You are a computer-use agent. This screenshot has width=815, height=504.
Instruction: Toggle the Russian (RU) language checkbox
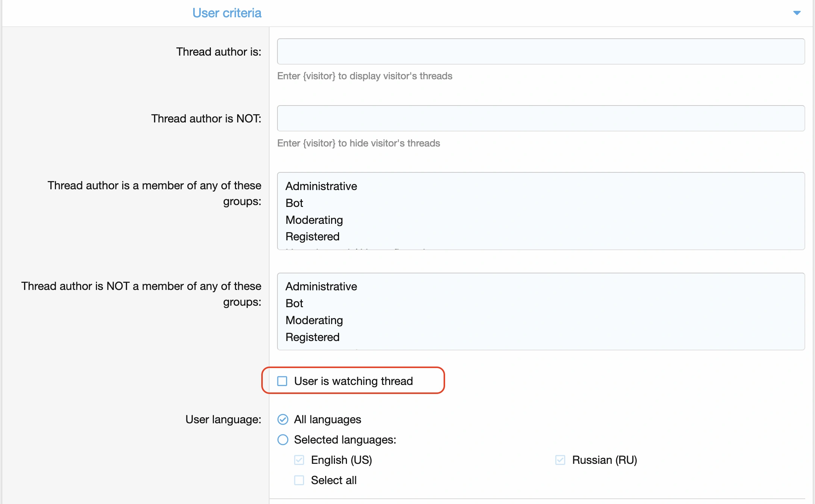560,460
